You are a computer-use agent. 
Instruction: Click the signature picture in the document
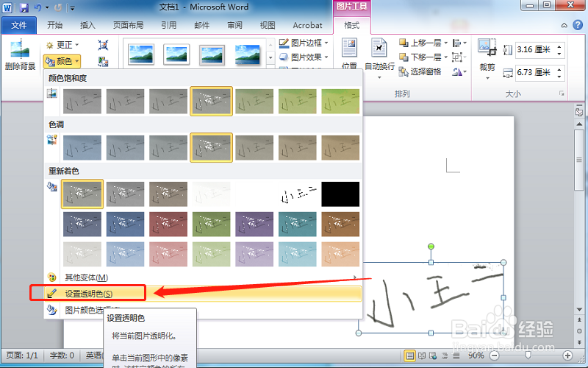pyautogui.click(x=431, y=297)
